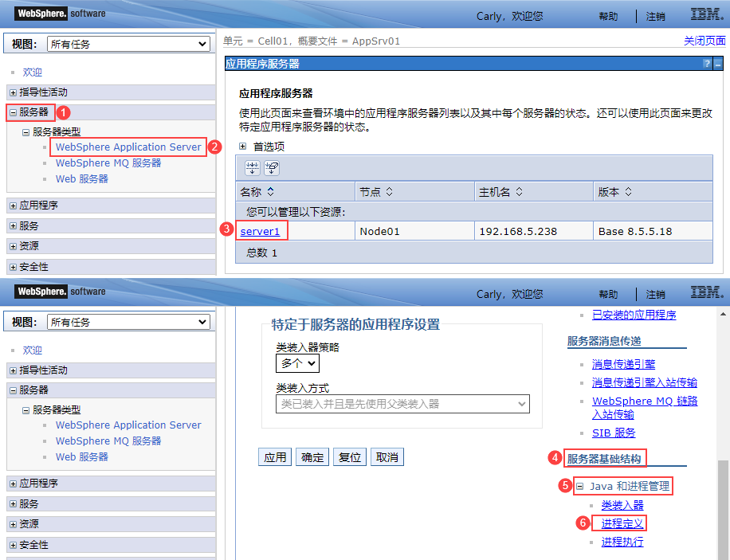Open WebSphere MQ 服务器 in upper navigation
This screenshot has height=560, width=730.
point(108,163)
